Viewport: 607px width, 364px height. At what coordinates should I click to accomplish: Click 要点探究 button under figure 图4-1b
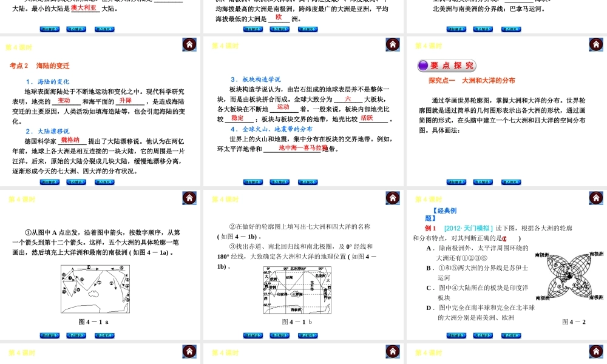pos(308,335)
